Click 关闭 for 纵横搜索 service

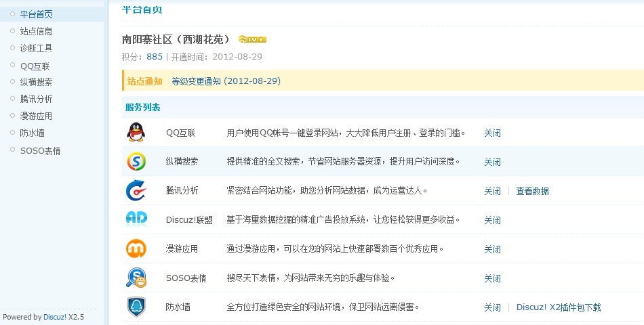pyautogui.click(x=492, y=162)
